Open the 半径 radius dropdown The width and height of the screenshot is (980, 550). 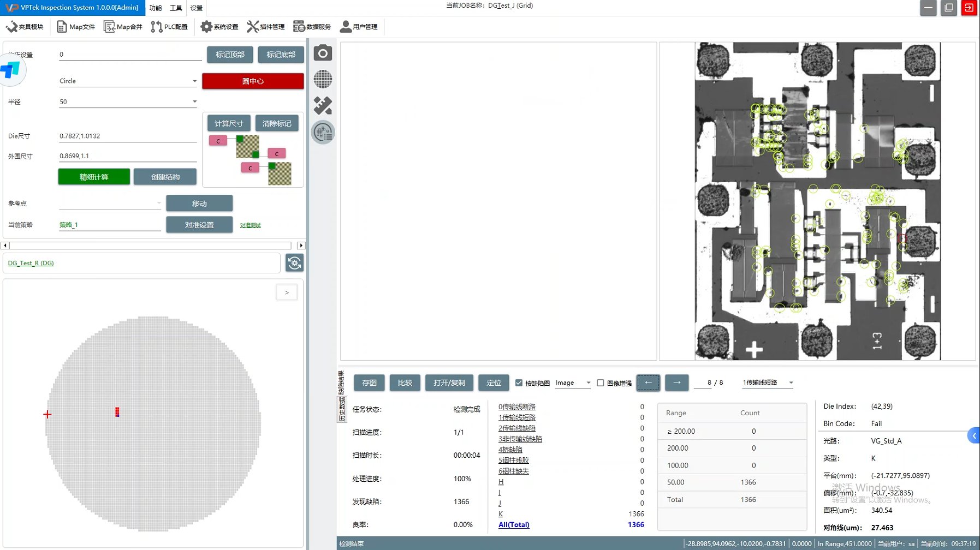click(x=194, y=102)
